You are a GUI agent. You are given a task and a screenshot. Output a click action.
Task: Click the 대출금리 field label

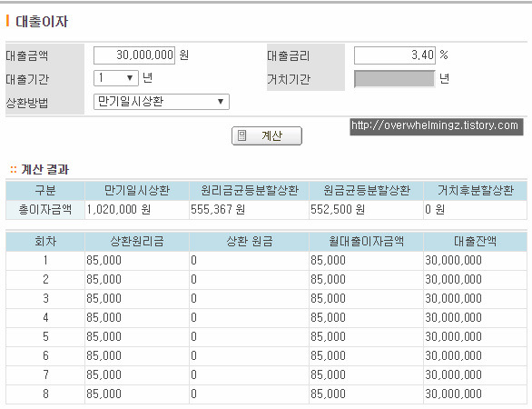pyautogui.click(x=289, y=55)
